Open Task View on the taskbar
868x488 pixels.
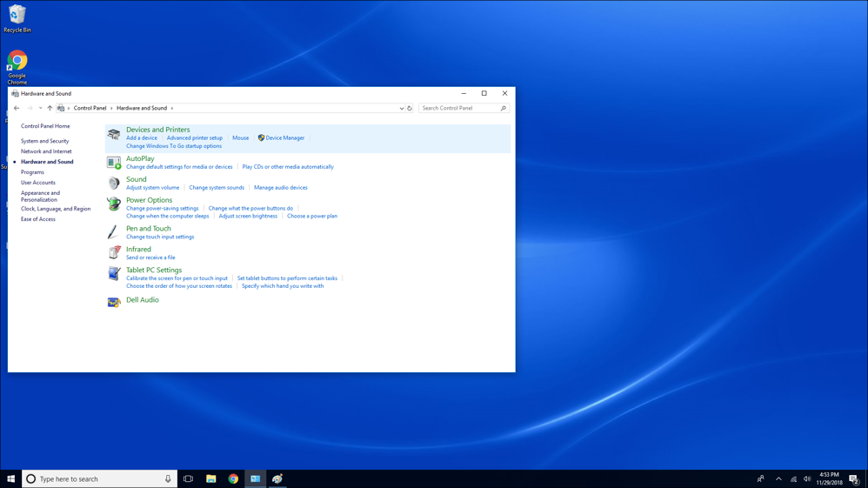188,478
